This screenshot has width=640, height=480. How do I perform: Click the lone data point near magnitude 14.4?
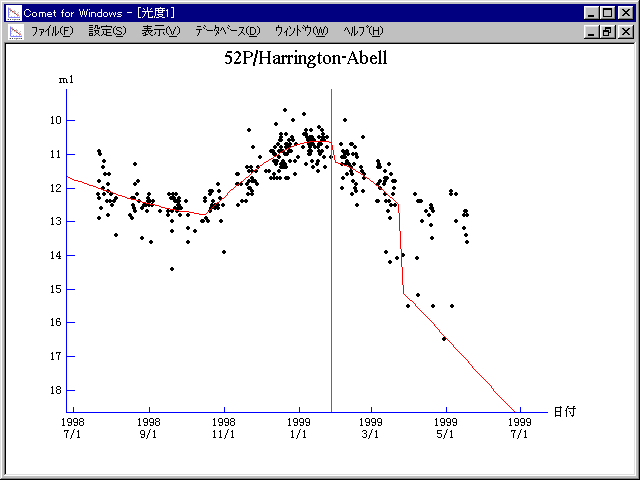click(x=172, y=269)
